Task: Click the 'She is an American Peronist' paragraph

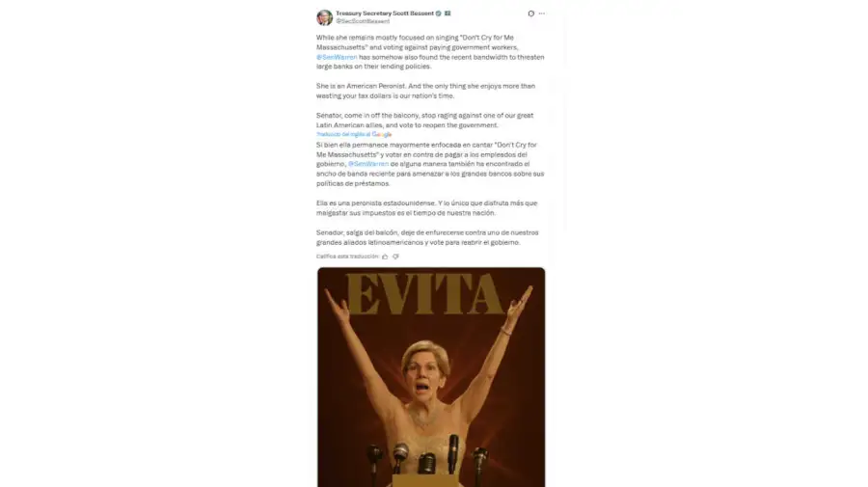Action: [x=425, y=91]
